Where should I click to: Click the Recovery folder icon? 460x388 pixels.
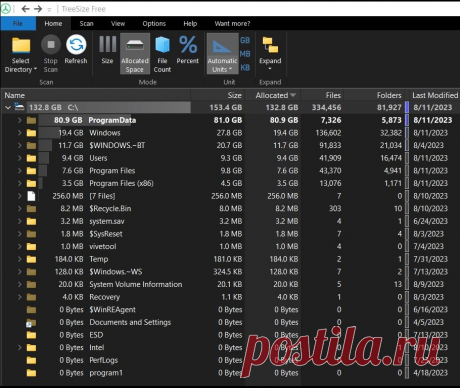pyautogui.click(x=31, y=297)
